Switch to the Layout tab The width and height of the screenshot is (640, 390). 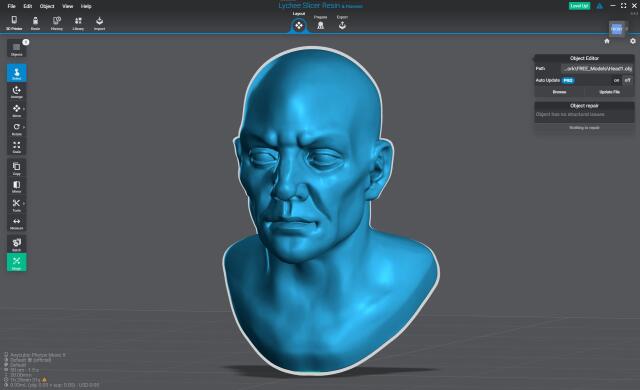[299, 23]
